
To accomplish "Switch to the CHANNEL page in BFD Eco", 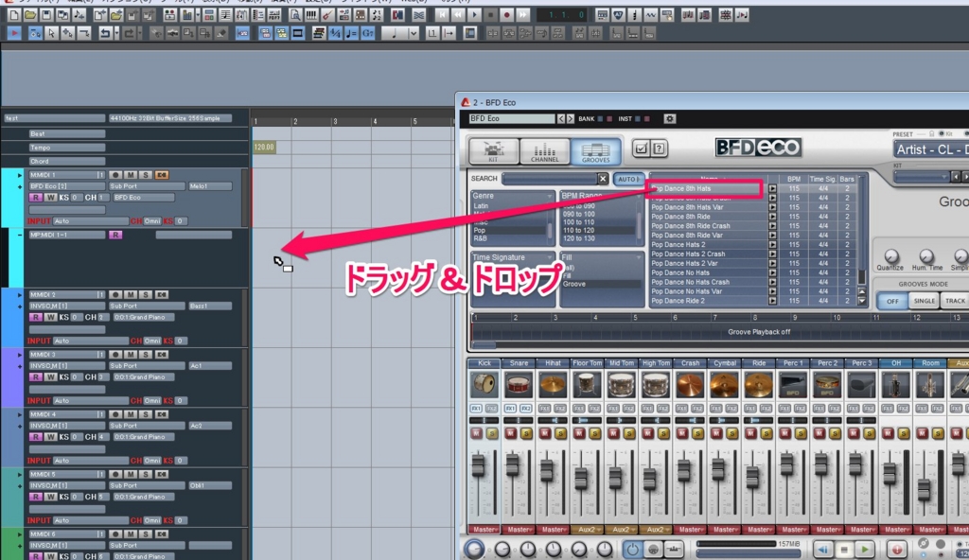I will pyautogui.click(x=544, y=150).
